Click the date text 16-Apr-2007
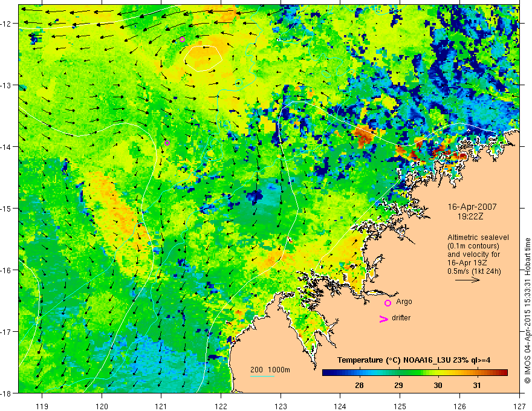Viewport: 532px width, 411px height. 472,207
